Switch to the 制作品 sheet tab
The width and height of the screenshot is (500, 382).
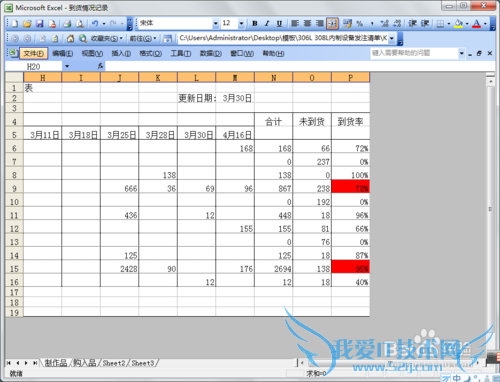[56, 363]
